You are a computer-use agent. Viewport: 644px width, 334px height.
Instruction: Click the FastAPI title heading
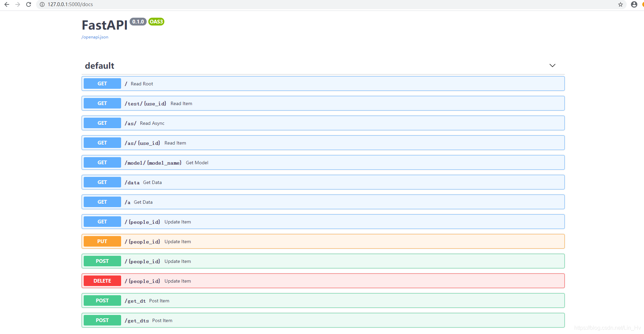pyautogui.click(x=104, y=25)
